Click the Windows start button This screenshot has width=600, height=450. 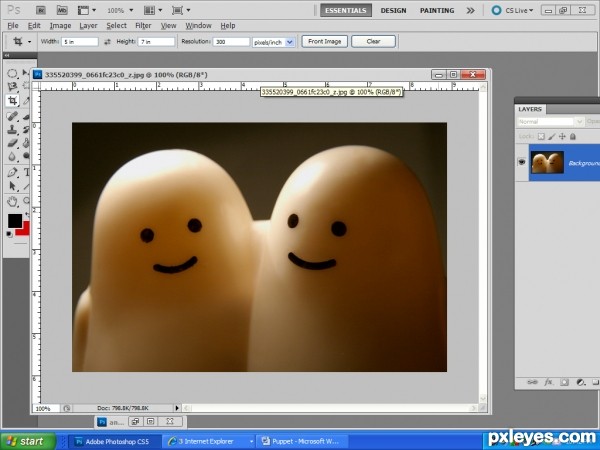[28, 441]
